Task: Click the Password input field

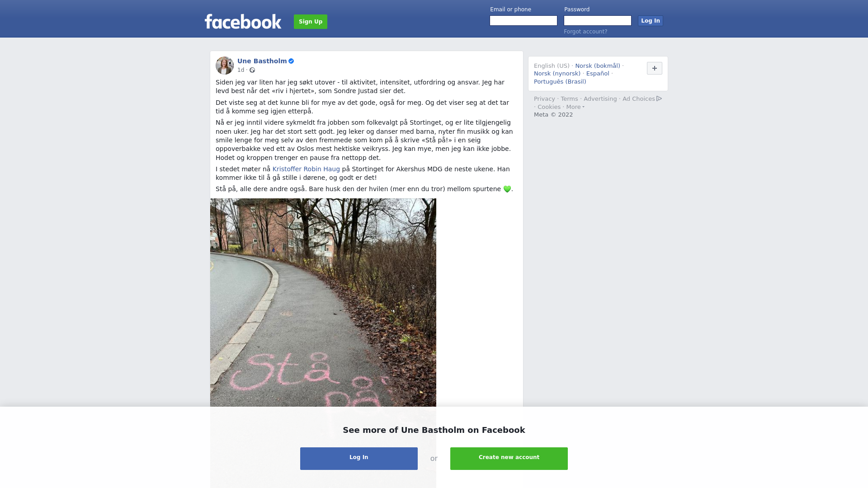Action: click(x=598, y=21)
